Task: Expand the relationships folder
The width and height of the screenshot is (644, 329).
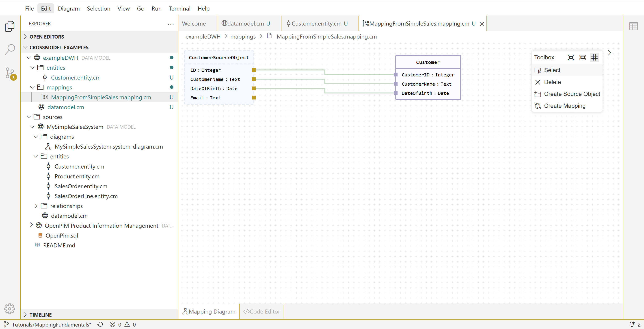Action: [x=36, y=206]
